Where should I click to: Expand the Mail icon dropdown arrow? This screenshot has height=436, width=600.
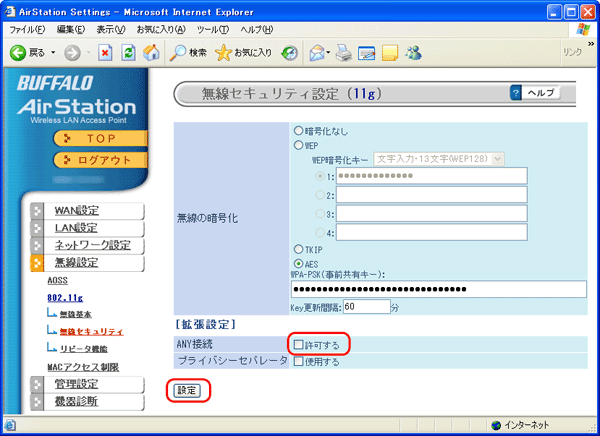pyautogui.click(x=327, y=52)
